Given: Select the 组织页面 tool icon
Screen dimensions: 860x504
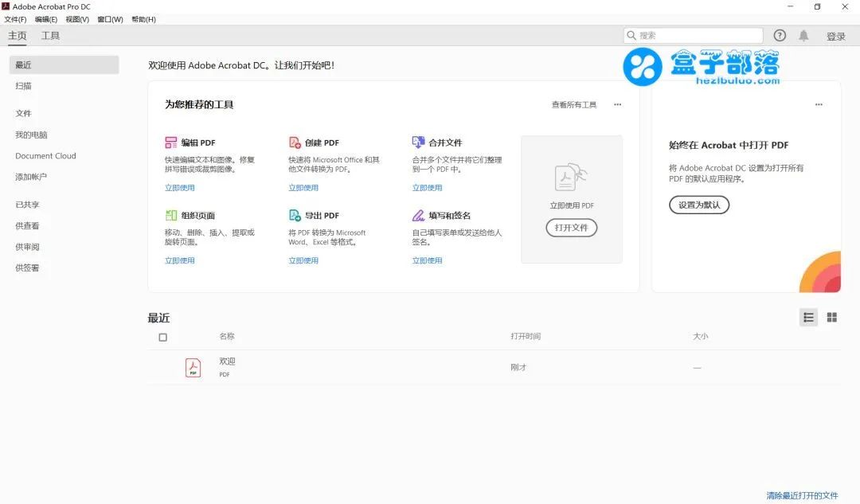Looking at the screenshot, I should (x=171, y=215).
